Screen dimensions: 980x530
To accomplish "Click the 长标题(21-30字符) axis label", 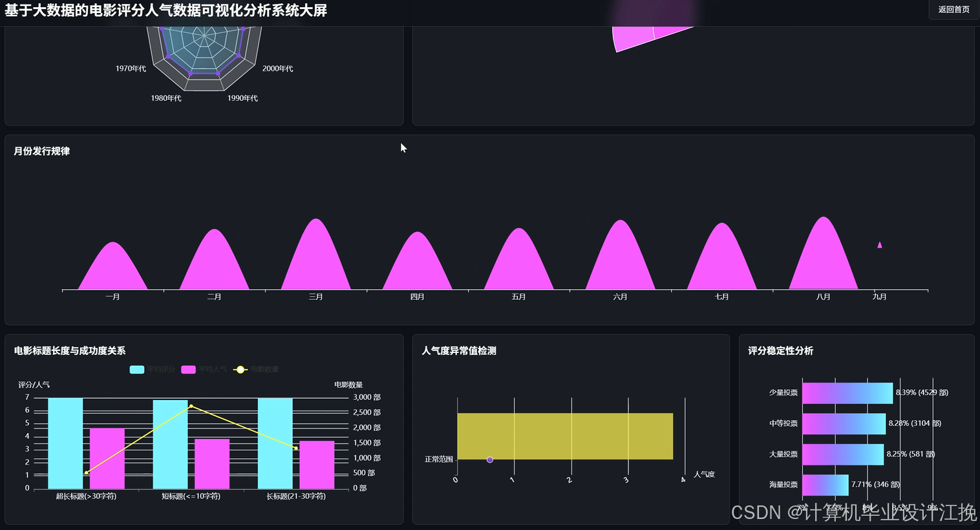I will (x=296, y=496).
